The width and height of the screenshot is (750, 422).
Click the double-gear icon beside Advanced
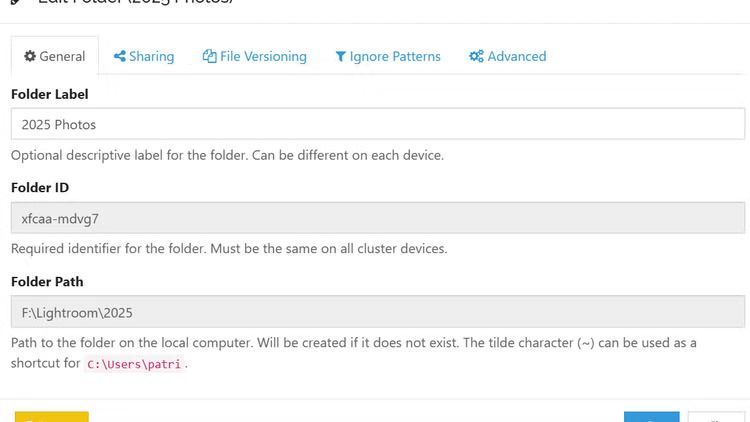(x=476, y=57)
